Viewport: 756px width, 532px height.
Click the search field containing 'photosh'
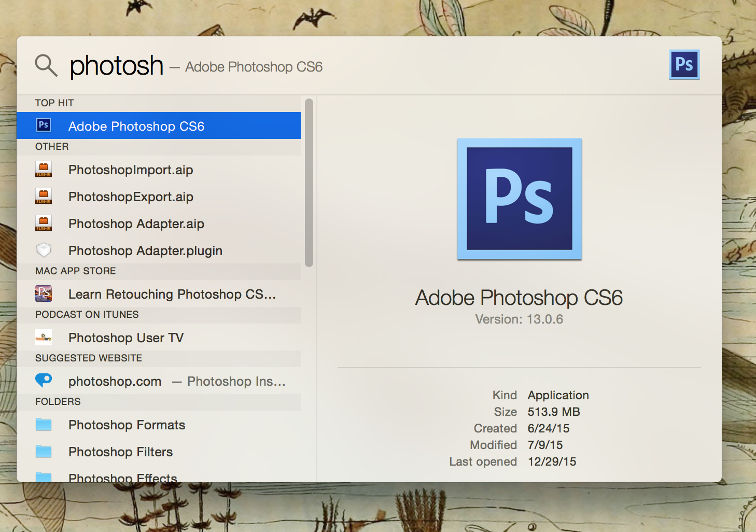117,66
